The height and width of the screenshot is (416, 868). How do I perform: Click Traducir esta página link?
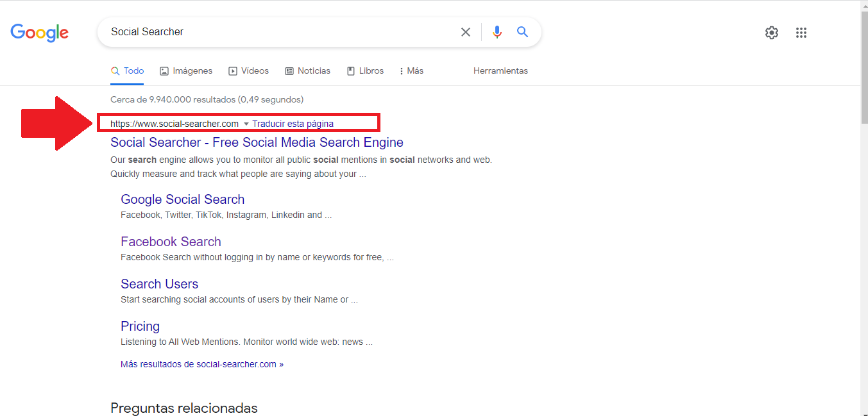point(293,124)
